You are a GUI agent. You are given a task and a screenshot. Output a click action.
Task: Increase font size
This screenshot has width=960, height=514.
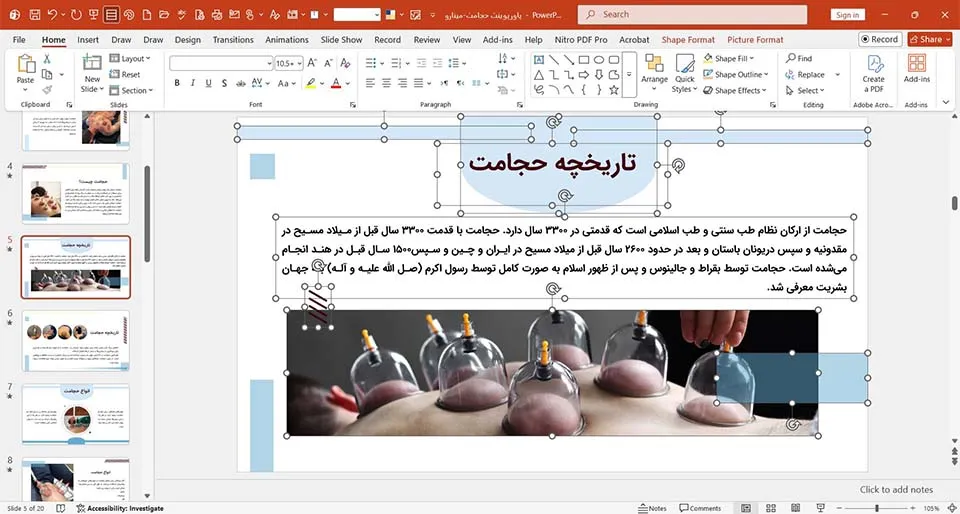point(312,63)
